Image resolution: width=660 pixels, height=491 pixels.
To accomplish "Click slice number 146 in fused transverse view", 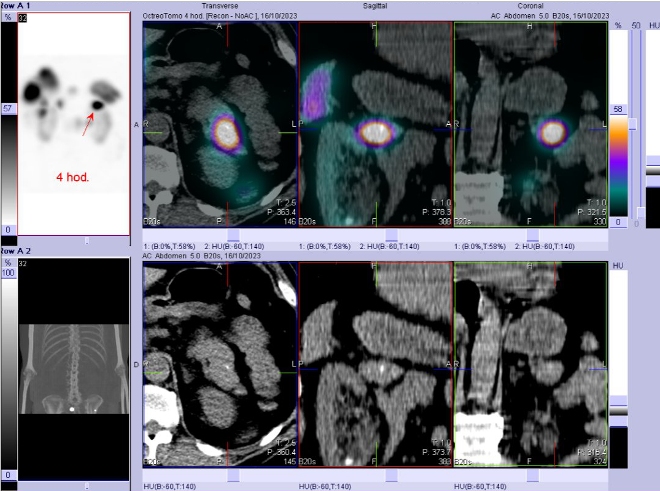I will (x=290, y=221).
